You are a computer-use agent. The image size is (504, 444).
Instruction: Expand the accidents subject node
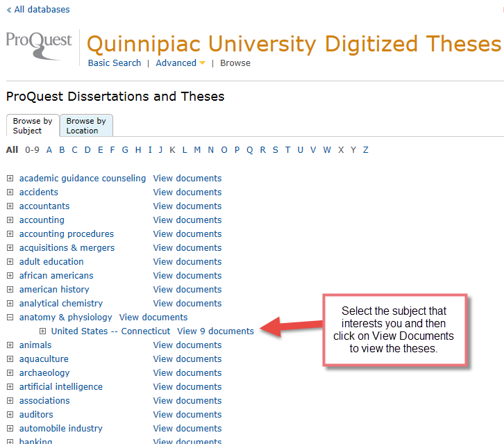tap(10, 192)
